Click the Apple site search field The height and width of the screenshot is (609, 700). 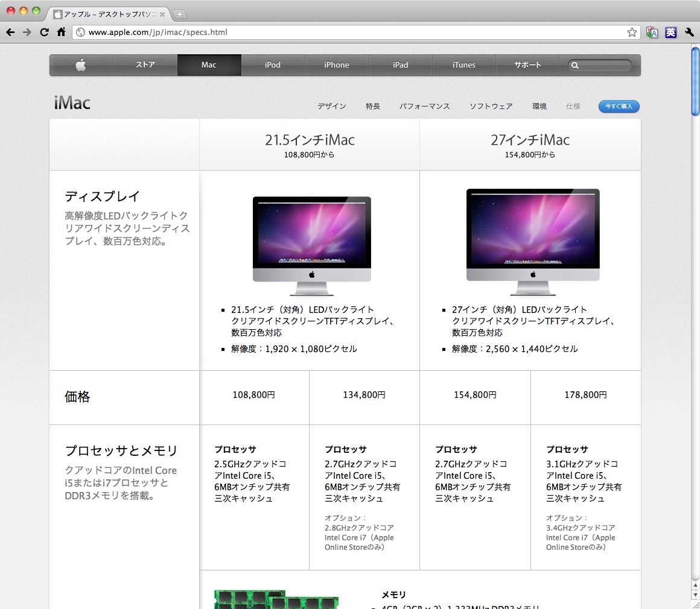(x=600, y=66)
